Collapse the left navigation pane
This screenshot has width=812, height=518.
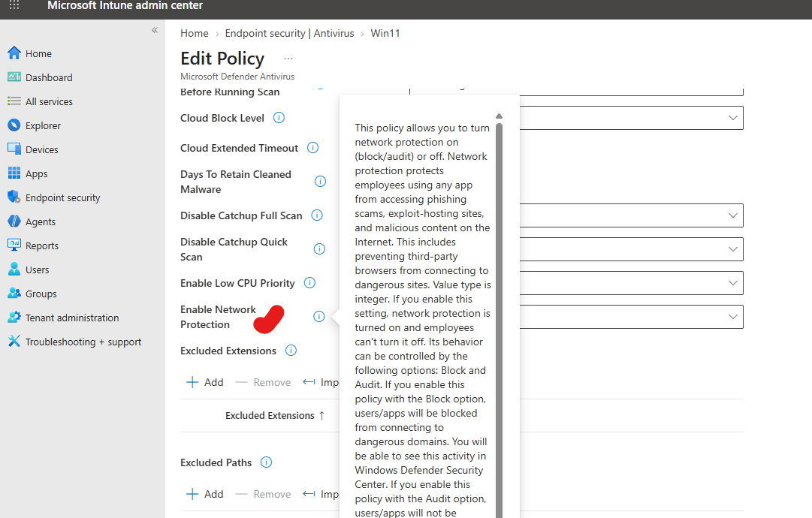[x=154, y=31]
